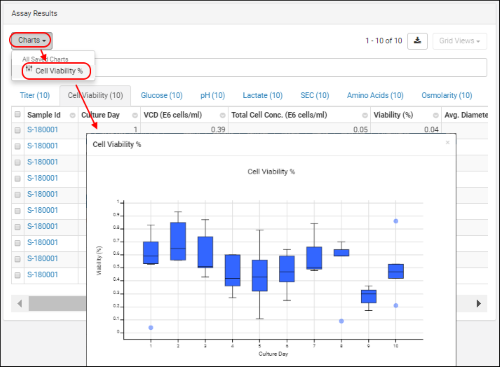Image resolution: width=500 pixels, height=367 pixels.
Task: Click the horizontal scrollbar left arrow
Action: (x=20, y=304)
